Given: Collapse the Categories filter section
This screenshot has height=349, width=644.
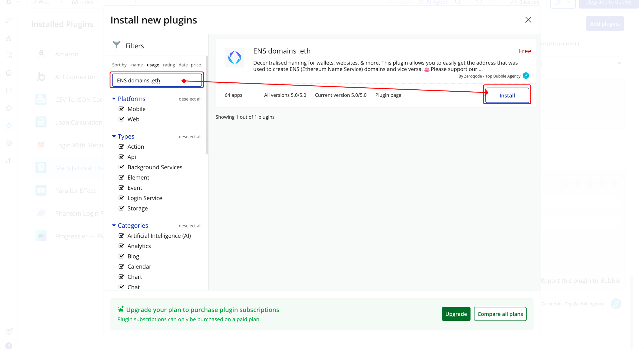Looking at the screenshot, I should [114, 225].
